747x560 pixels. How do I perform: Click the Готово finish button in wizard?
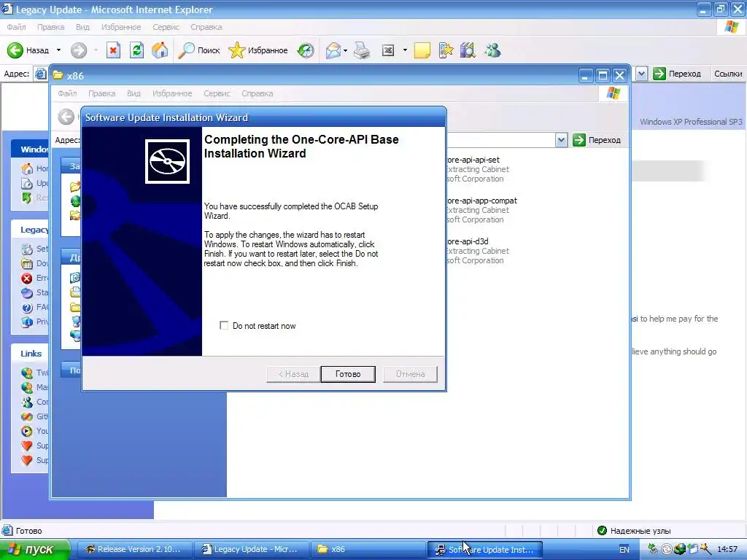pyautogui.click(x=348, y=374)
